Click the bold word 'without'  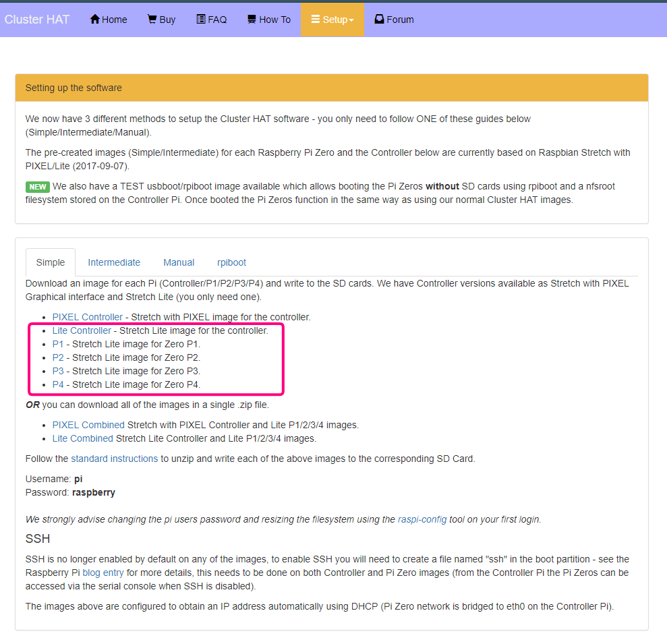442,186
